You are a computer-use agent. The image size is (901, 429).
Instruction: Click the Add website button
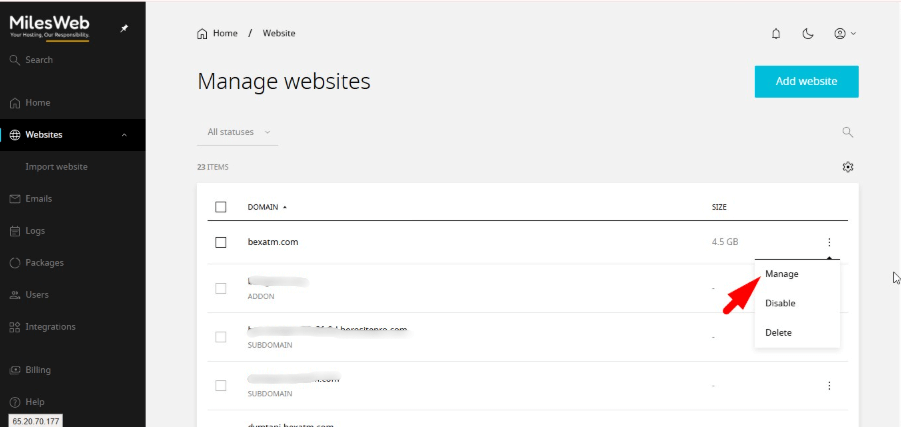(x=807, y=82)
